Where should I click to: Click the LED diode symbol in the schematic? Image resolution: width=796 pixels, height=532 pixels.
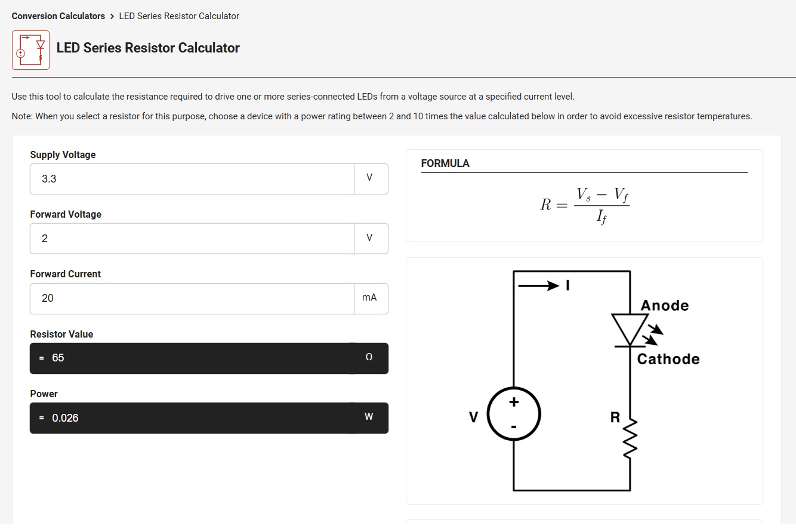point(631,330)
